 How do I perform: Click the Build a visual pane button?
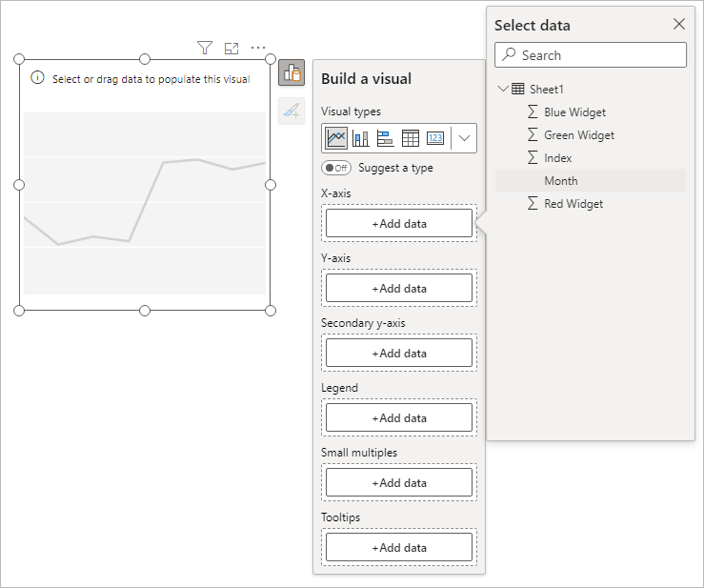coord(292,72)
